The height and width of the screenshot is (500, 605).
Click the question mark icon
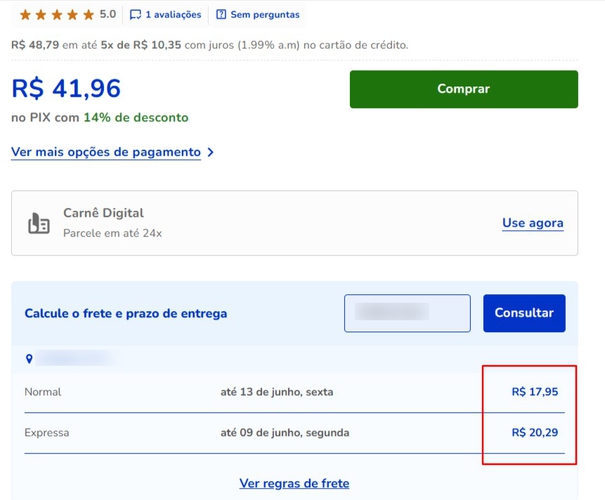pyautogui.click(x=221, y=15)
